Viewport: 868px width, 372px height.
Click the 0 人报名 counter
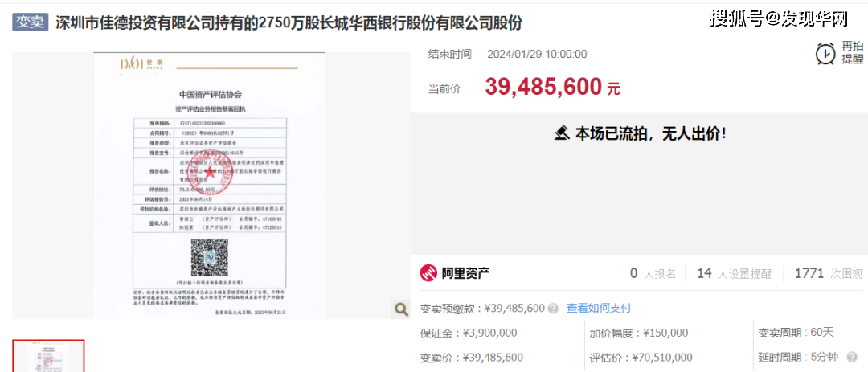653,273
